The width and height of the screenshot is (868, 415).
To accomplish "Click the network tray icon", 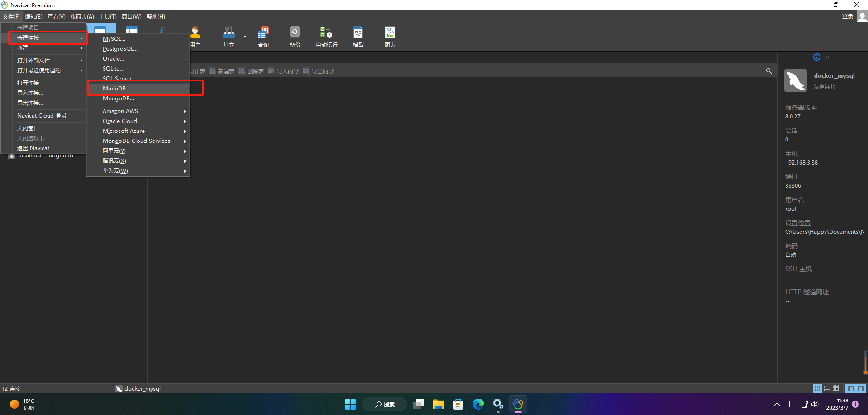I will tap(804, 404).
